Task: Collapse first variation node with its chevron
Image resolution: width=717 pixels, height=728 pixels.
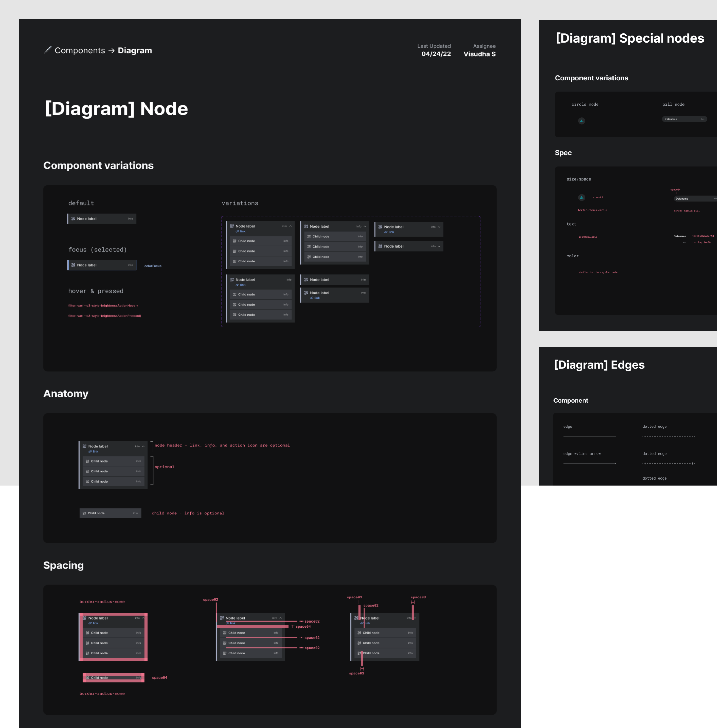Action: 290,226
